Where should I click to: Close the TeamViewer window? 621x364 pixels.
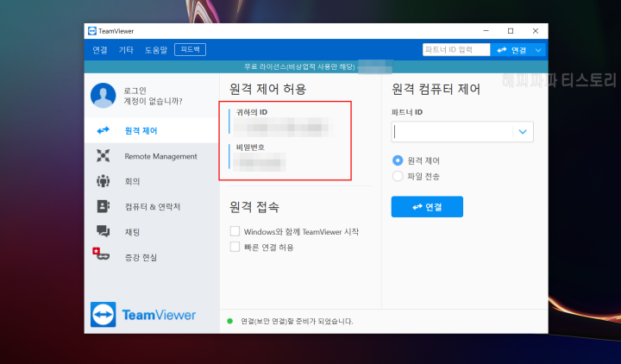[x=536, y=31]
